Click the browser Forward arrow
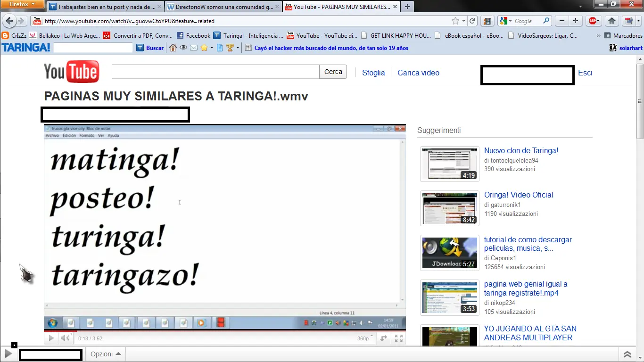Screen dimensions: 644x362 pyautogui.click(x=21, y=21)
